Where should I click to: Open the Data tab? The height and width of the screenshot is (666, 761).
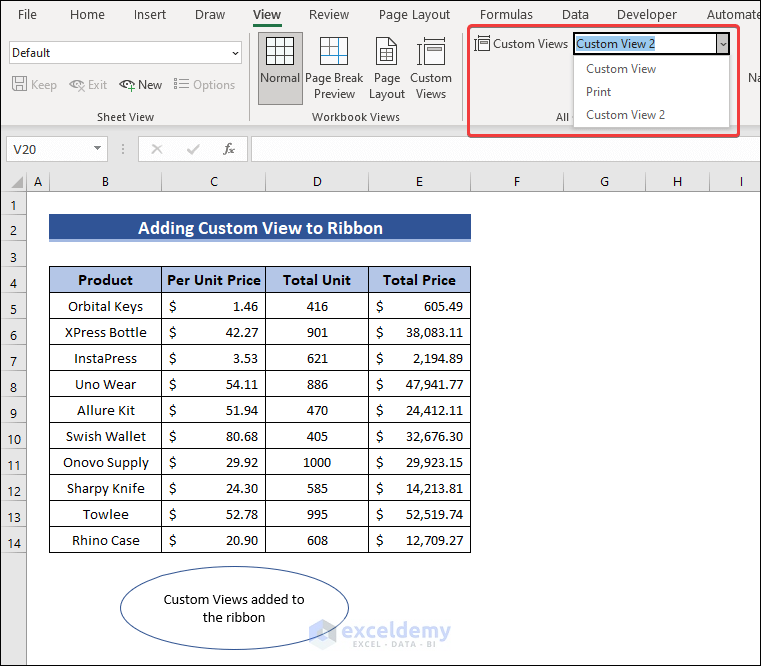pyautogui.click(x=575, y=15)
